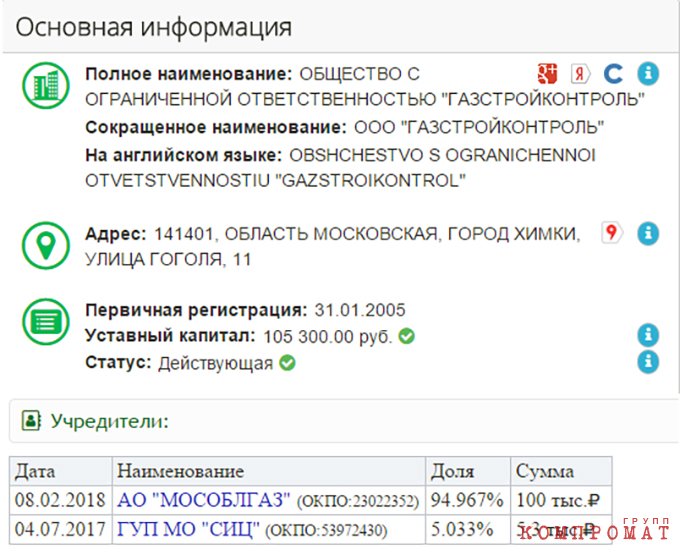The width and height of the screenshot is (680, 560).
Task: Click green checkmark after charter capital
Action: pyautogui.click(x=406, y=336)
